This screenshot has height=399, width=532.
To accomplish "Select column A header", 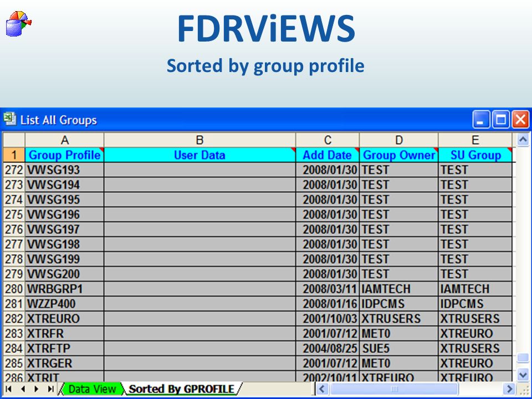I will click(x=64, y=140).
